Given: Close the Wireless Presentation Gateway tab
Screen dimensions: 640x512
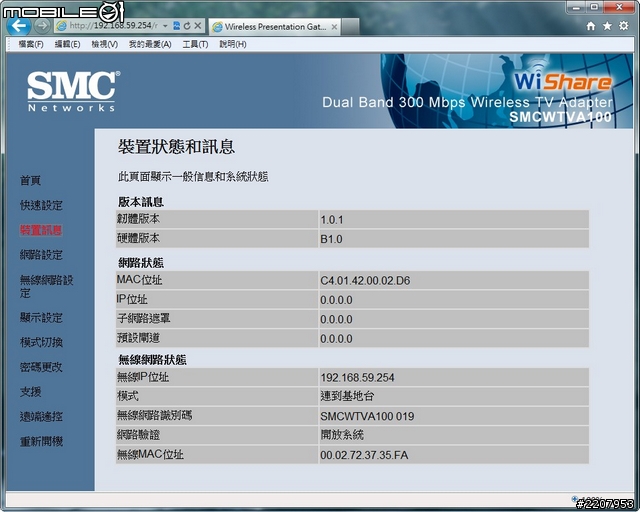Looking at the screenshot, I should [x=334, y=27].
